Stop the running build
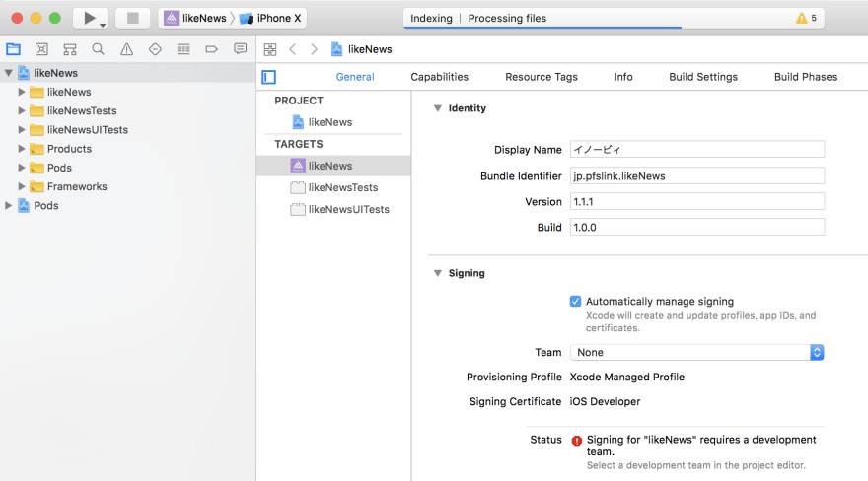Viewport: 868px width, 481px height. point(133,19)
